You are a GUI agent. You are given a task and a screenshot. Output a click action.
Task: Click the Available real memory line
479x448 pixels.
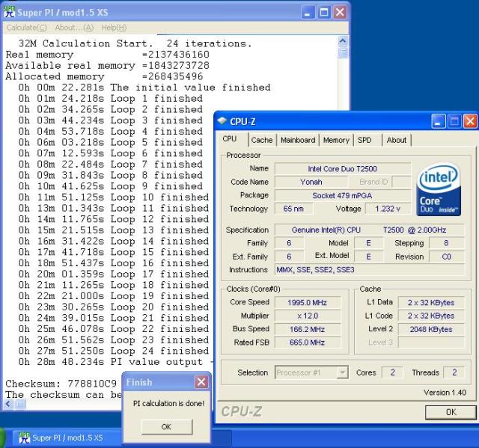tap(107, 65)
